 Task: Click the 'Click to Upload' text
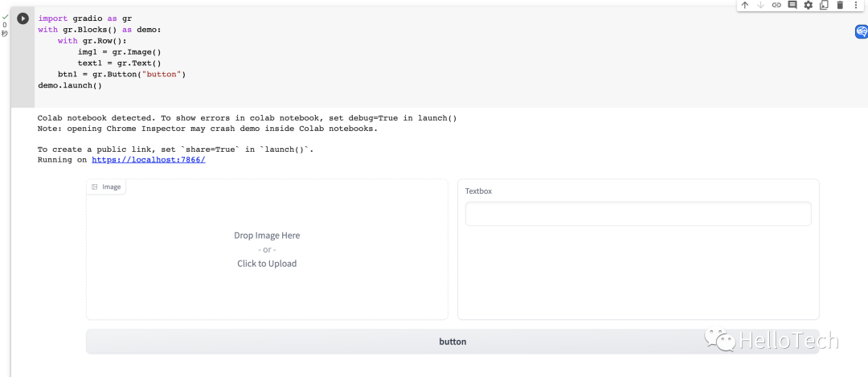coord(267,264)
